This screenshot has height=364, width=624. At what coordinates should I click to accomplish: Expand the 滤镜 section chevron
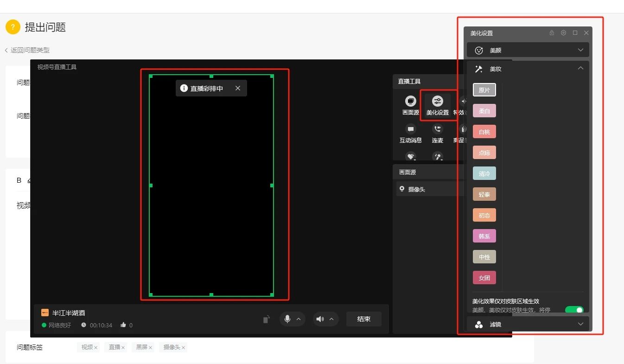(x=580, y=324)
